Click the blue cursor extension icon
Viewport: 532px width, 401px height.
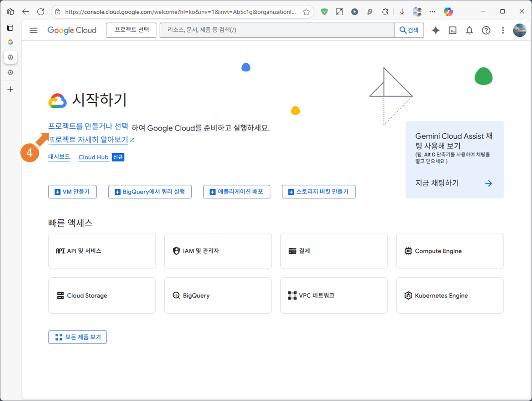[x=355, y=12]
